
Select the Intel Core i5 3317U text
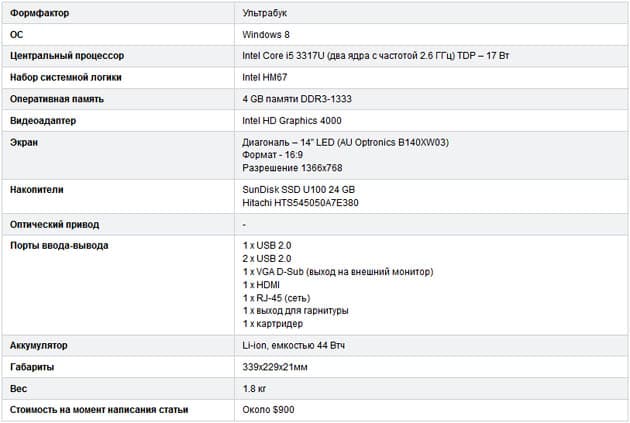[x=283, y=56]
